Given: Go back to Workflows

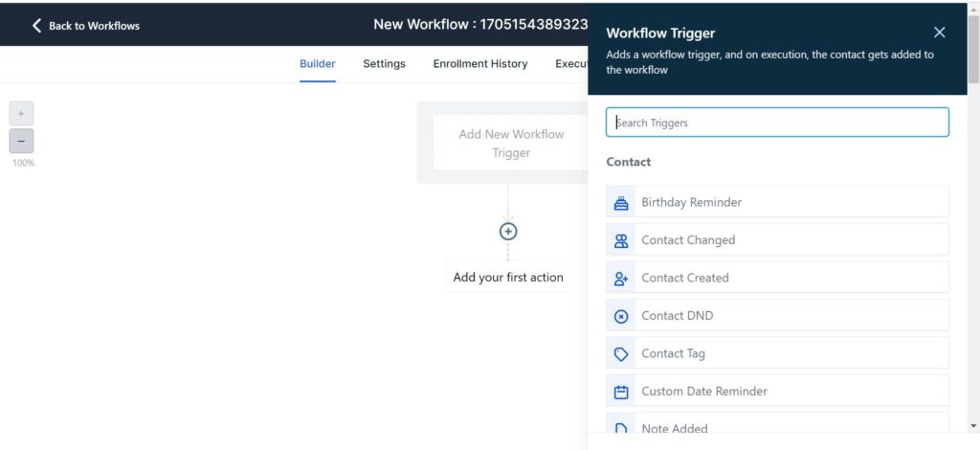Looking at the screenshot, I should (86, 26).
